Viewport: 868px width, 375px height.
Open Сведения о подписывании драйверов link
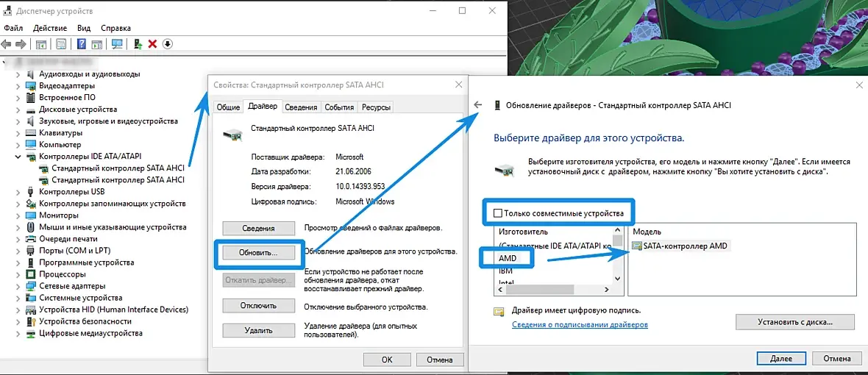[x=580, y=325]
